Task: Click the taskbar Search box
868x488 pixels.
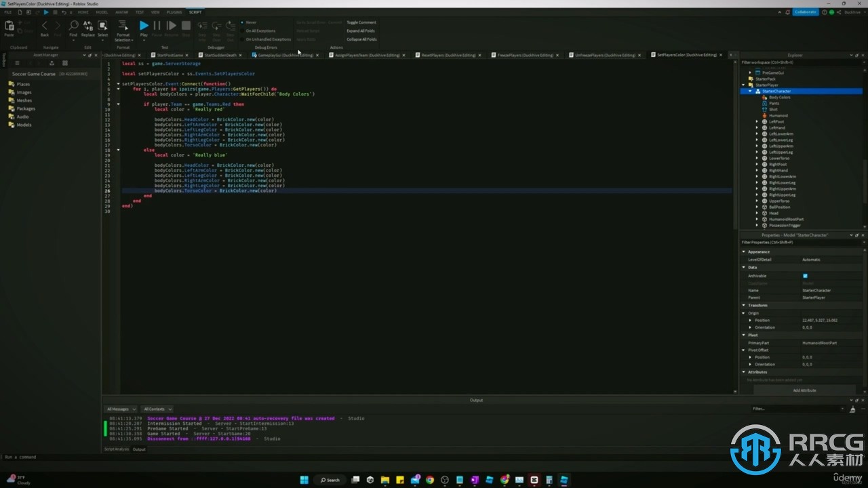Action: 330,480
